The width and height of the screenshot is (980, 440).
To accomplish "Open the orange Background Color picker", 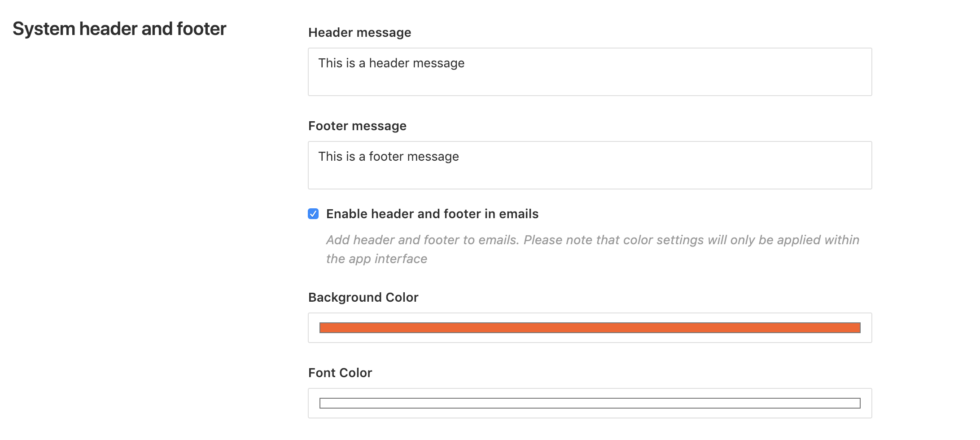I will coord(590,328).
